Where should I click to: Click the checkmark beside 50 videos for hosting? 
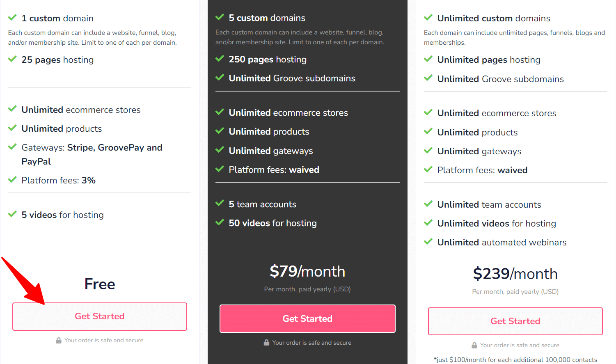(x=220, y=222)
